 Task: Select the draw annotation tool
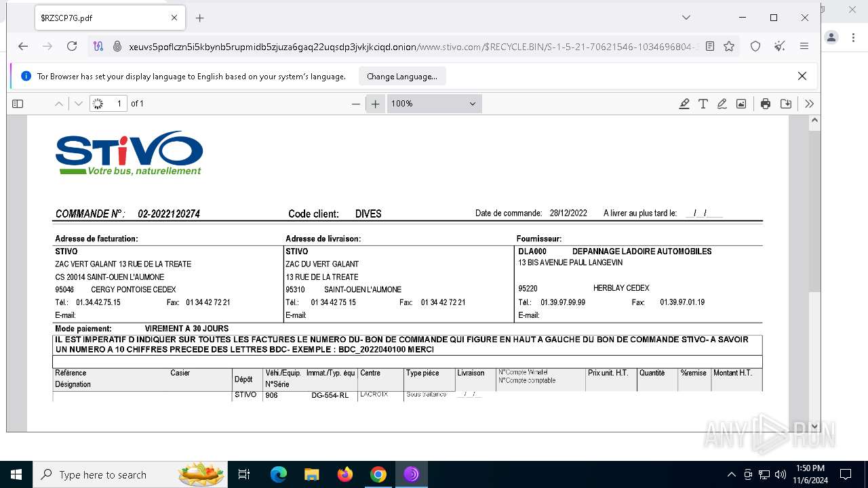point(722,104)
